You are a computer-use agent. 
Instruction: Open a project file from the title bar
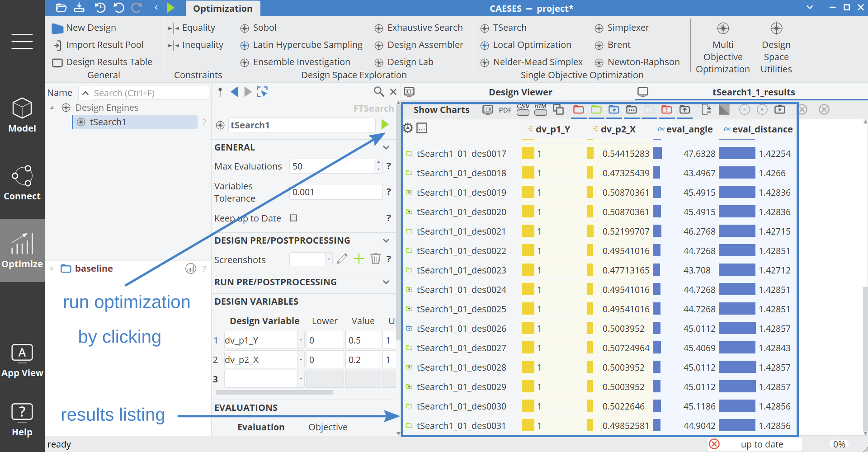pos(61,8)
